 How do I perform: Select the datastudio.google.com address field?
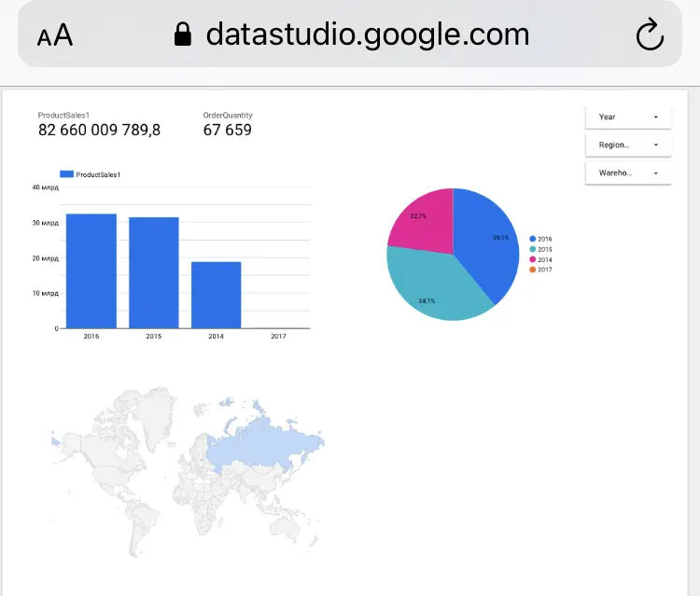[350, 34]
